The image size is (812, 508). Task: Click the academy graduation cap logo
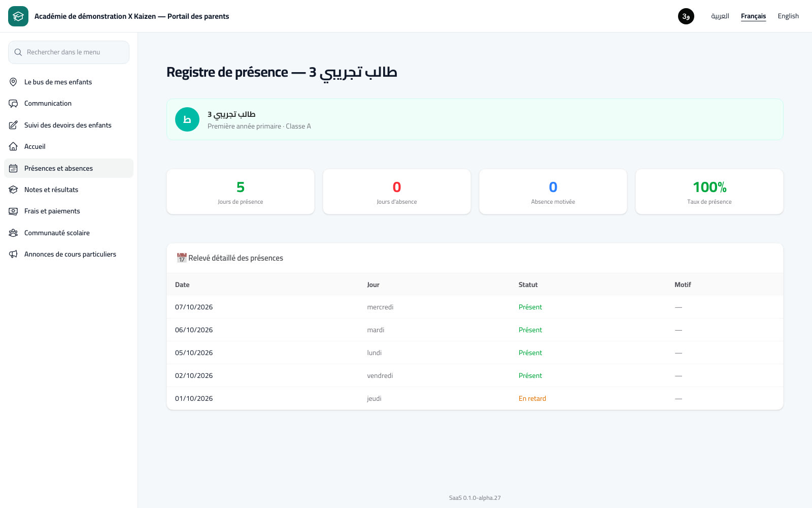click(18, 16)
